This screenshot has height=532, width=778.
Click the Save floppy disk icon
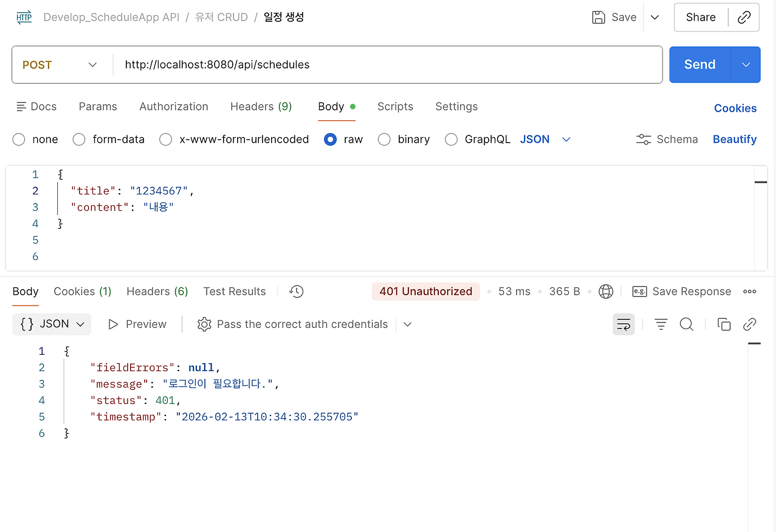(x=599, y=17)
